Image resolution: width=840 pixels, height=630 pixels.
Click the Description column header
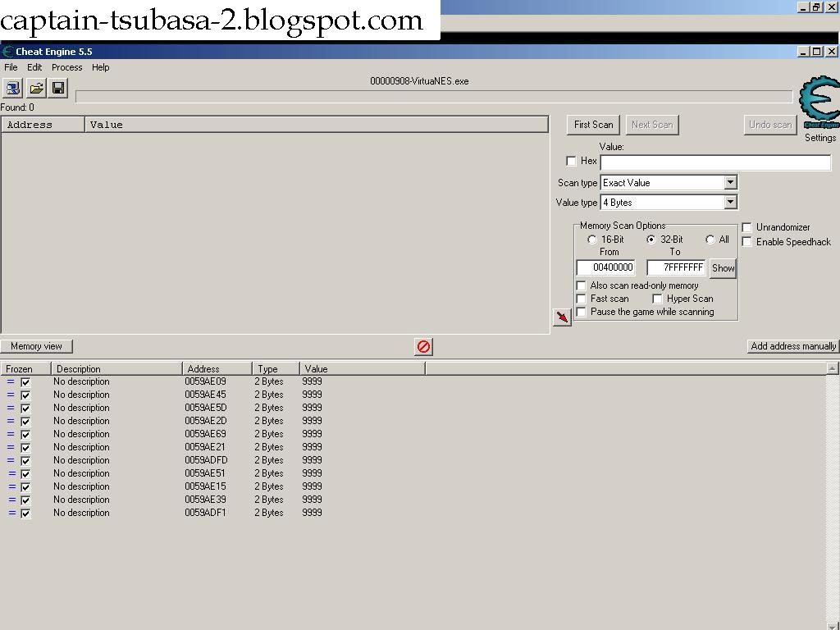116,369
